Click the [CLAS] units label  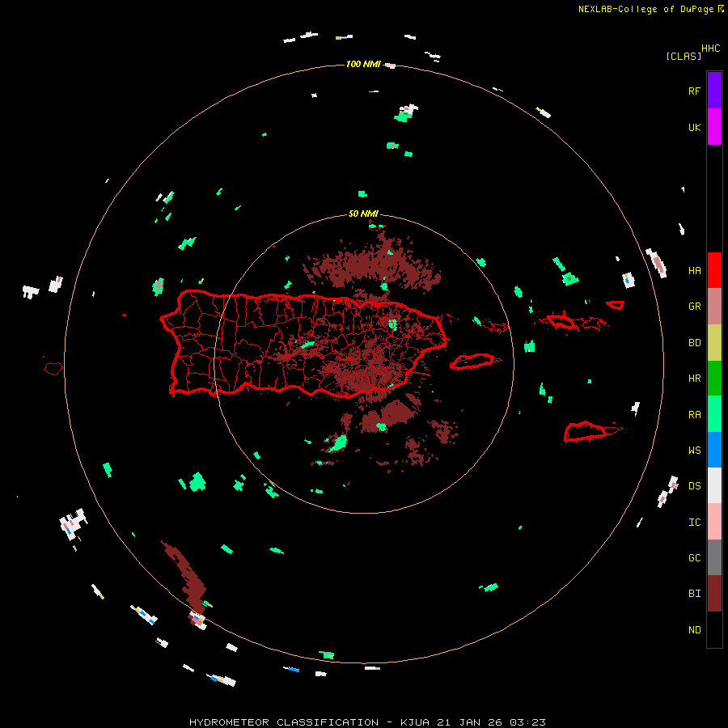[x=684, y=56]
